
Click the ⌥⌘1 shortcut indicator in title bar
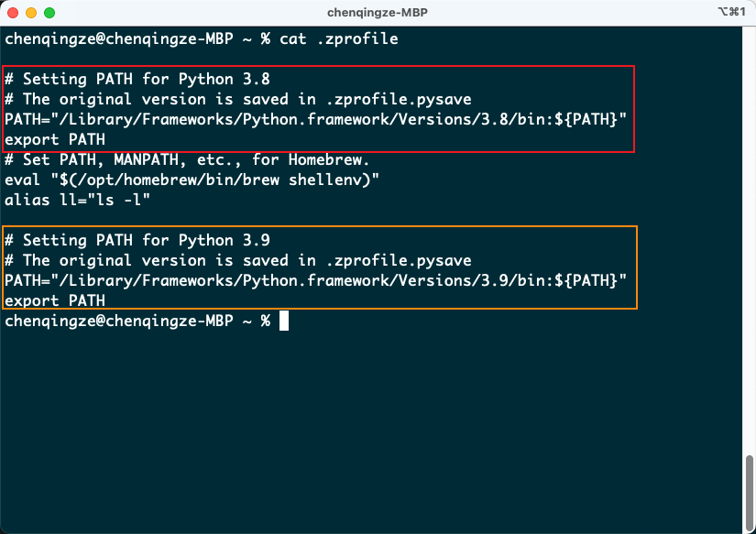[731, 14]
